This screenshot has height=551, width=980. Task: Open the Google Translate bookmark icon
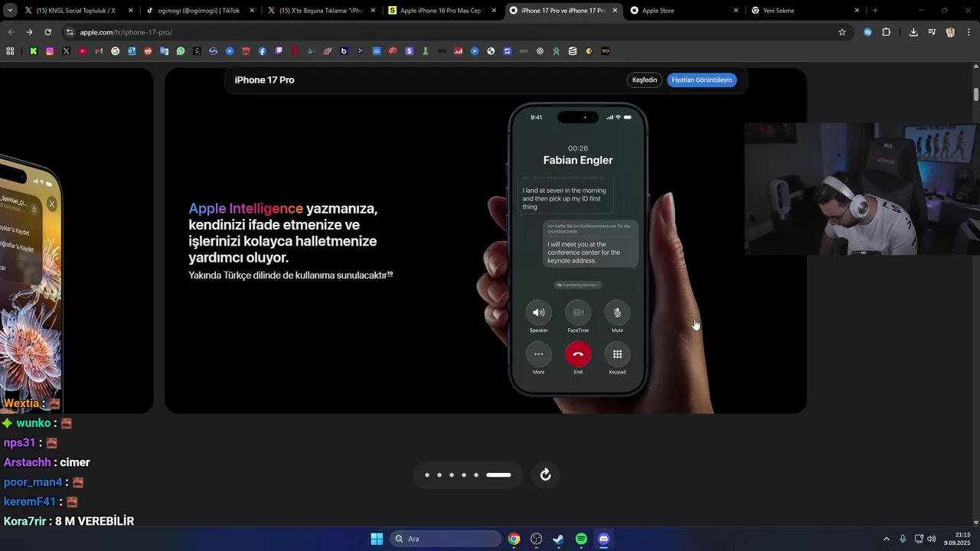click(165, 51)
